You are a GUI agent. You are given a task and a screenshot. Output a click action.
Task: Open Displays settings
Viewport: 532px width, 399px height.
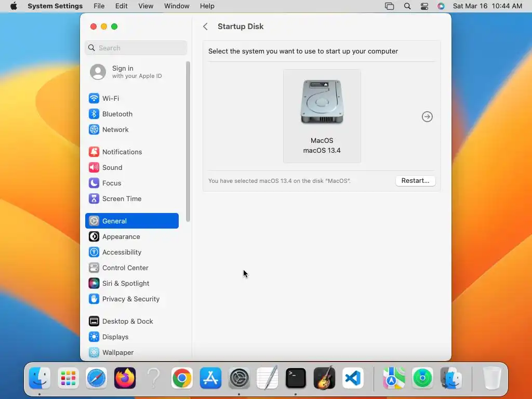pos(131,337)
